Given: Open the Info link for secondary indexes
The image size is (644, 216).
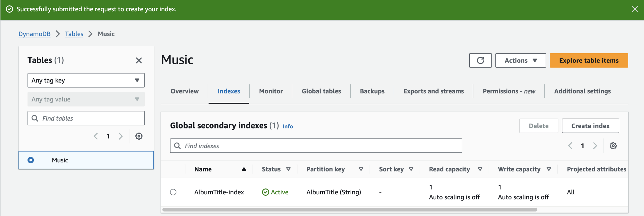Looking at the screenshot, I should click(x=288, y=126).
